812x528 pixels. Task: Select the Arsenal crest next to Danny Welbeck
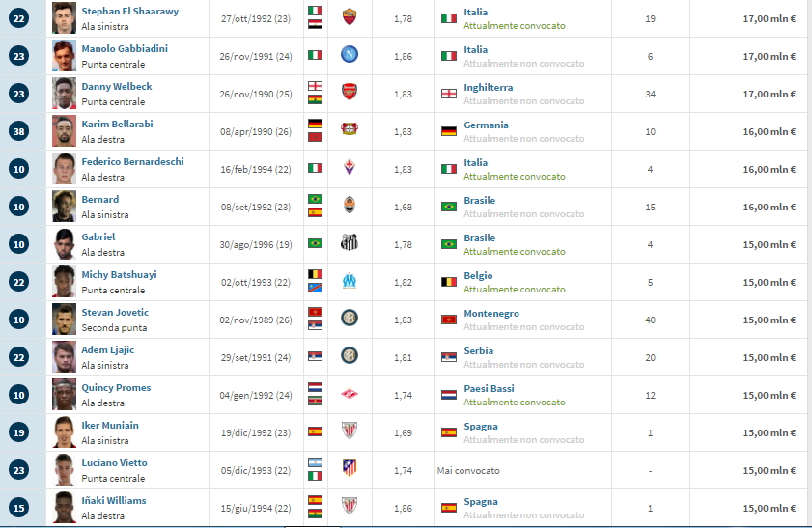350,92
